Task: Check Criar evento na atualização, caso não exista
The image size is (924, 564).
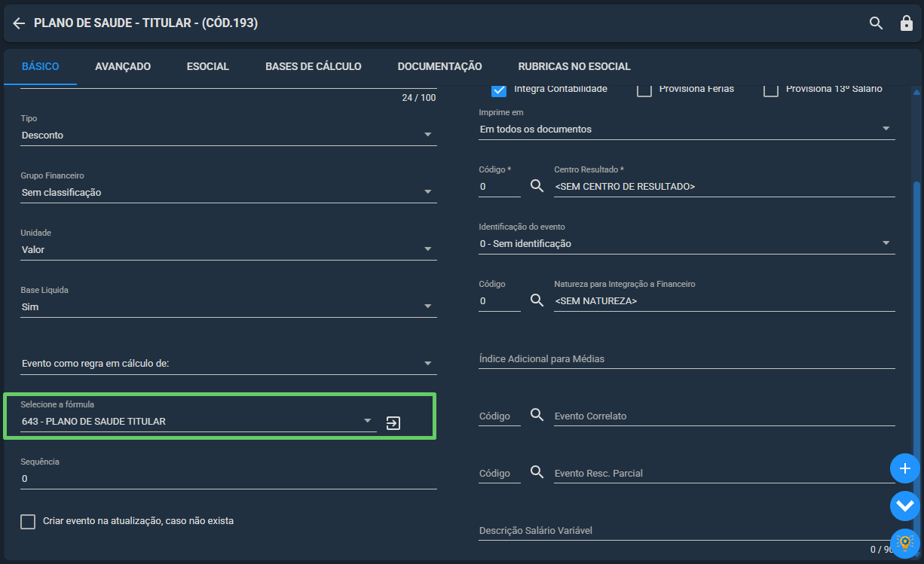Action: click(x=28, y=522)
